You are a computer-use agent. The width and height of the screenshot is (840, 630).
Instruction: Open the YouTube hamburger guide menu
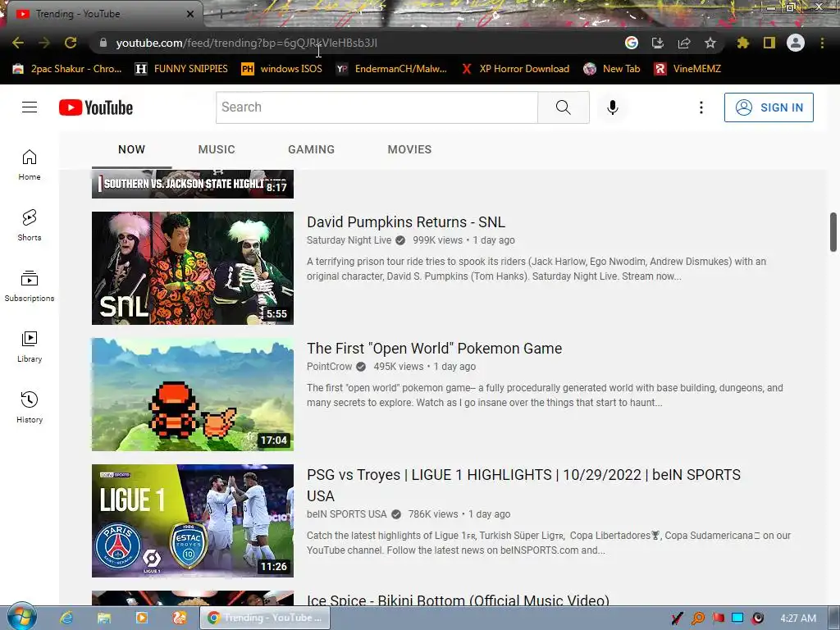coord(30,107)
